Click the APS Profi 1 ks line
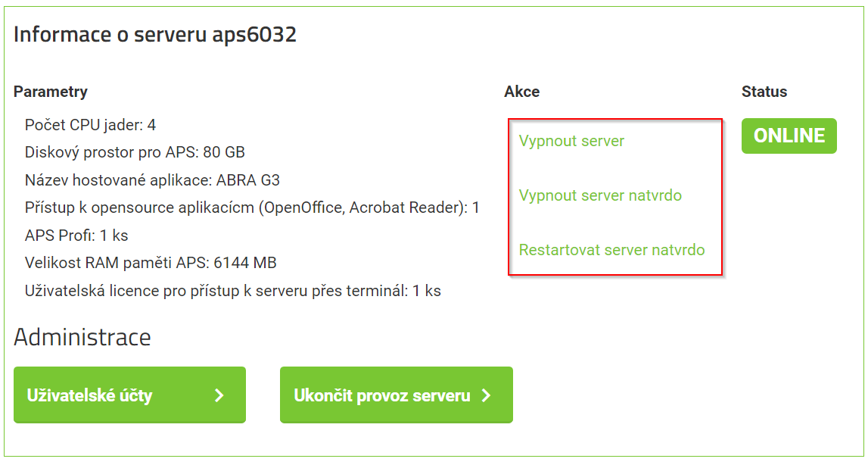Screen dimensions: 868x465 click(76, 236)
